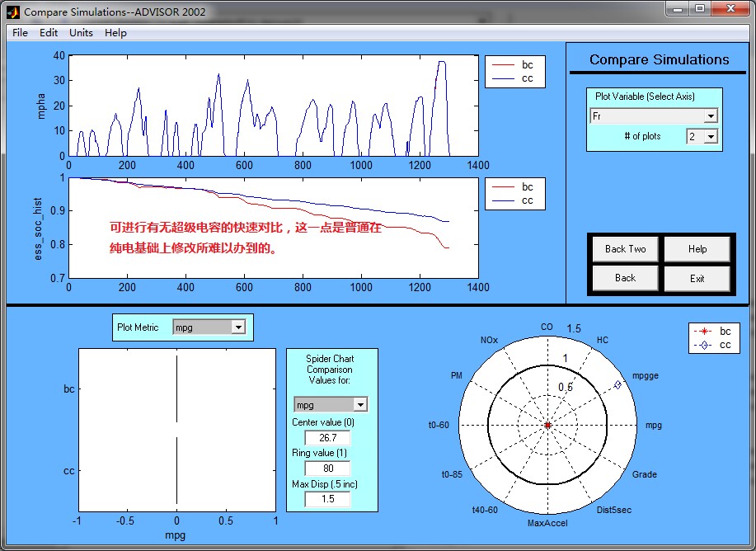
Task: Click the Exit button
Action: coord(697,279)
